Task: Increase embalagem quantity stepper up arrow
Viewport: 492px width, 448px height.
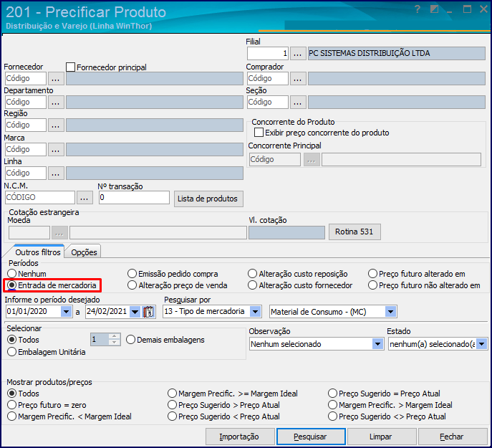Action: click(114, 336)
